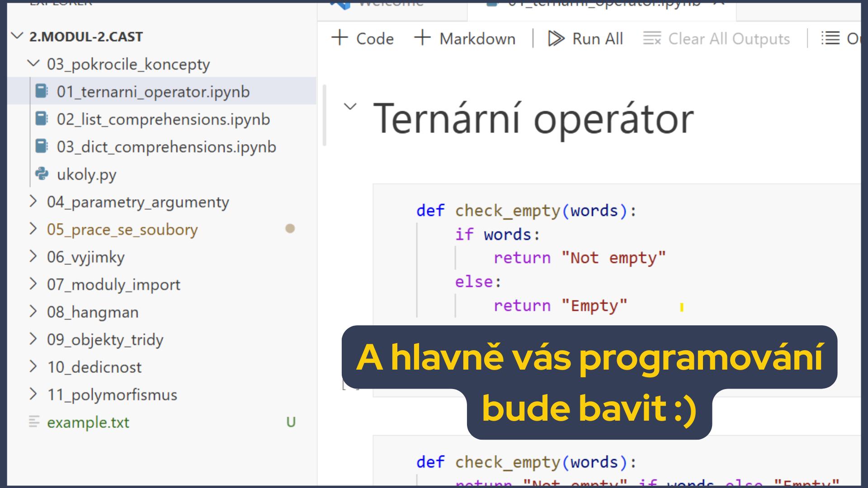The height and width of the screenshot is (488, 868).
Task: Click the notebook icon of 03_dict_comprehensions.ipynb
Action: click(42, 147)
